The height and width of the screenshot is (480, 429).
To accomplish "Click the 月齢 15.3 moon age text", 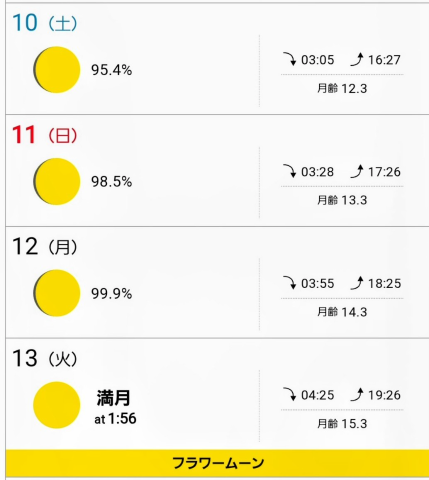I will tap(342, 424).
